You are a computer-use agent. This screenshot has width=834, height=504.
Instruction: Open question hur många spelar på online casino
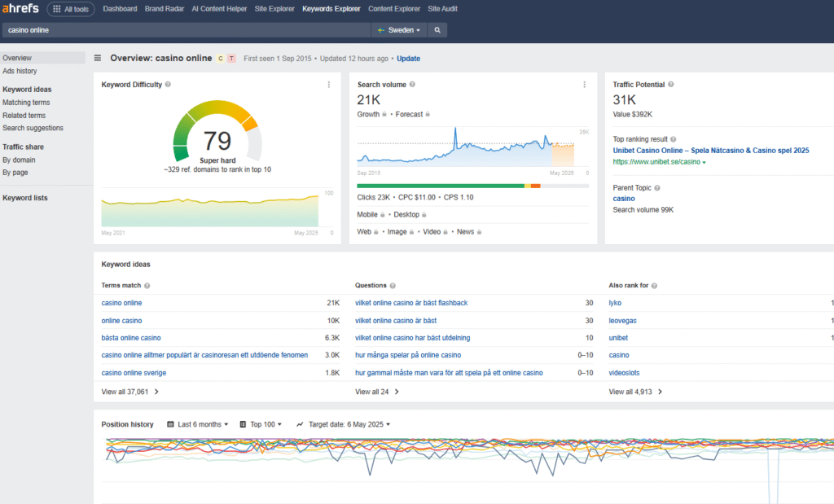tap(408, 355)
